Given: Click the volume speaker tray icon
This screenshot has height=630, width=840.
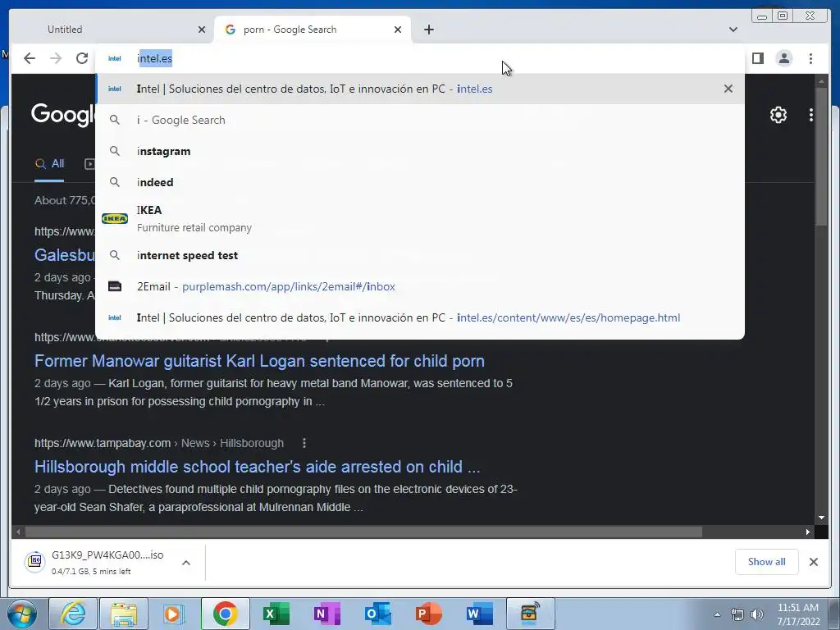Looking at the screenshot, I should (756, 614).
